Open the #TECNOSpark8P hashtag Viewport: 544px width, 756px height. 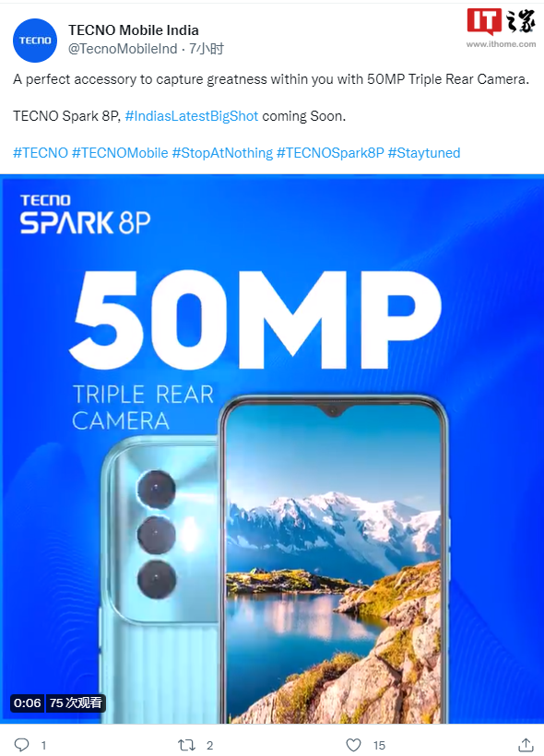330,153
